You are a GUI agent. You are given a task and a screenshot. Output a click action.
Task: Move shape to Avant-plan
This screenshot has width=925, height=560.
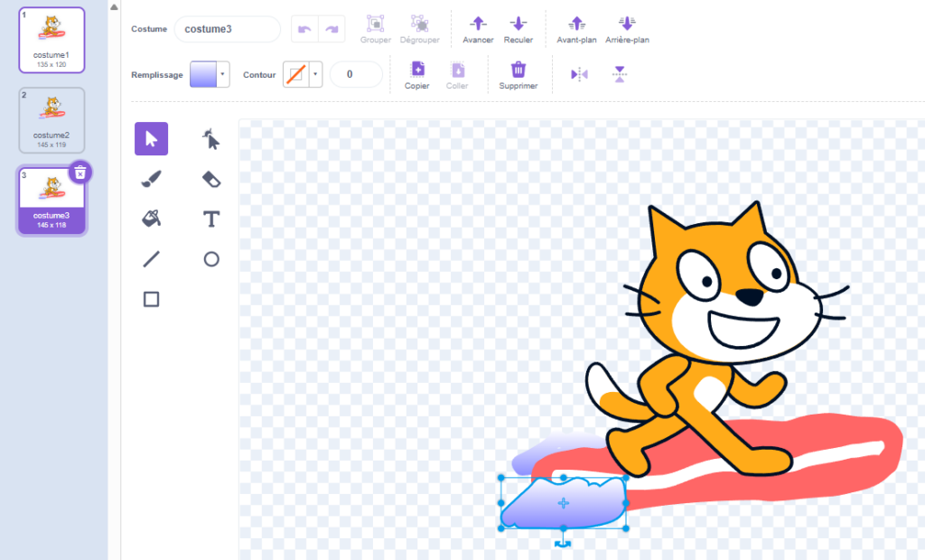[x=576, y=30]
